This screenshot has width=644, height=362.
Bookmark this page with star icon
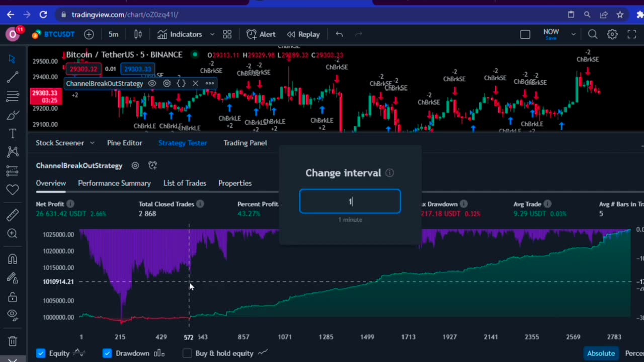pyautogui.click(x=620, y=15)
